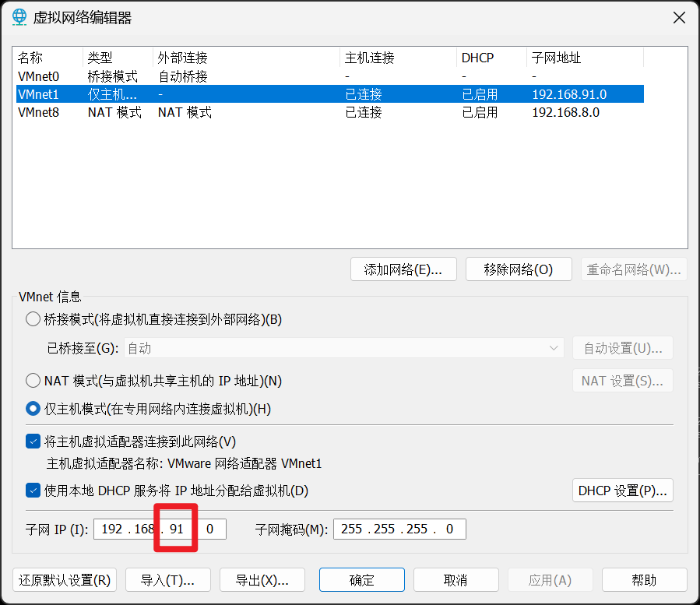
Task: Open the 已桥接至 dropdown
Action: click(x=343, y=348)
